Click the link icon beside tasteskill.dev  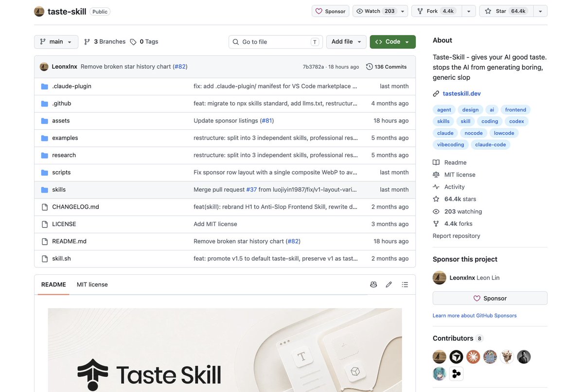[x=436, y=94]
